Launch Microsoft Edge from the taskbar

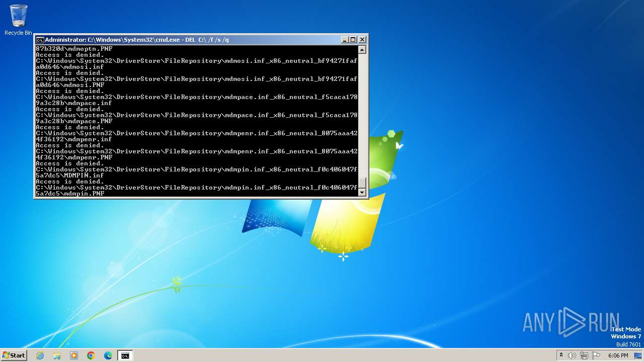pos(108,355)
